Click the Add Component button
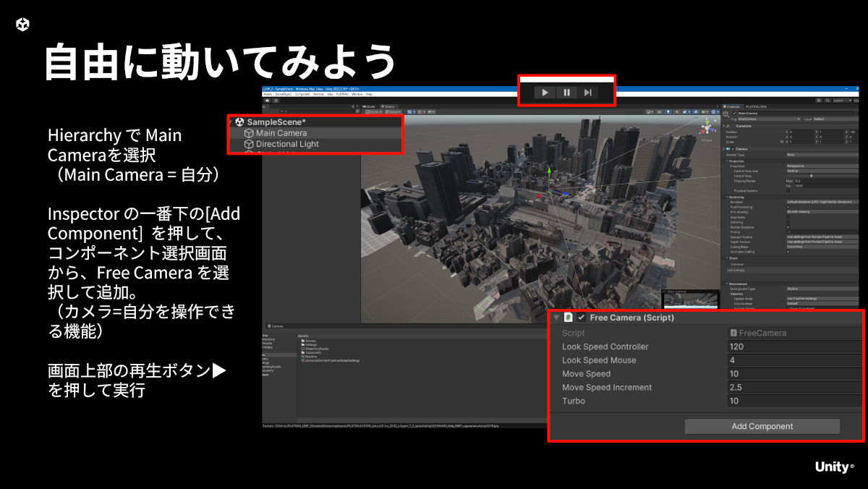Viewport: 868px width, 489px height. 762,426
